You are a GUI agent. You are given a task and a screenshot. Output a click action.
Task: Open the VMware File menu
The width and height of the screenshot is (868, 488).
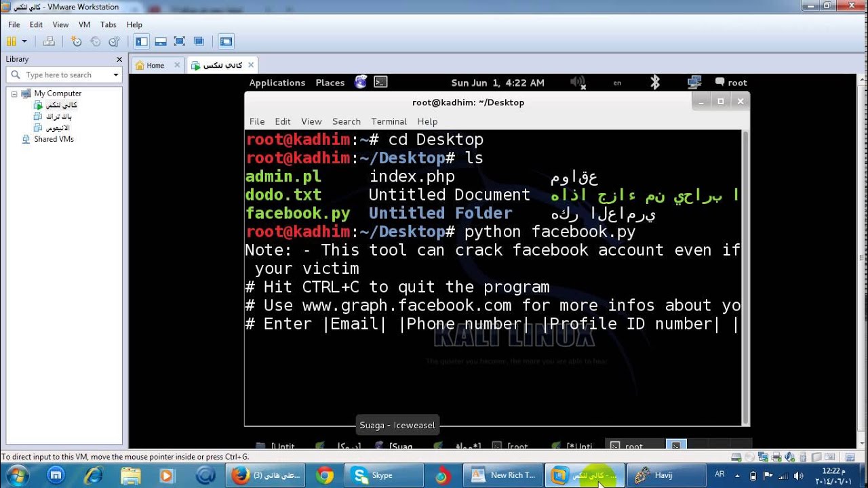click(x=14, y=24)
